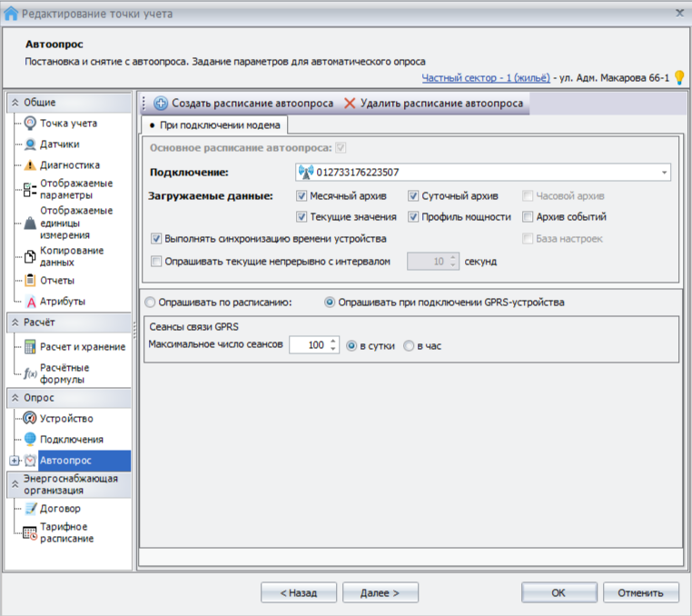Open Отчеты reports clipboard icon
692x616 pixels.
30,280
